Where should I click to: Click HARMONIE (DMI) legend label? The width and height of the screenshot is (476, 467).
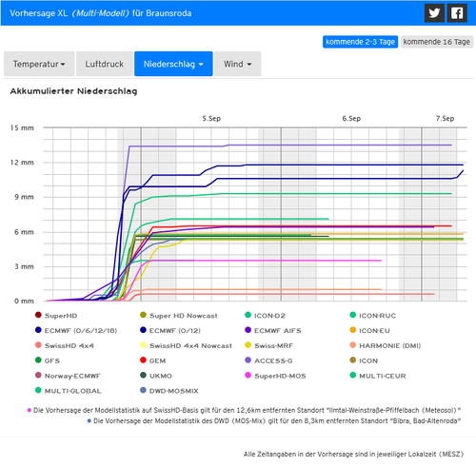coord(390,345)
